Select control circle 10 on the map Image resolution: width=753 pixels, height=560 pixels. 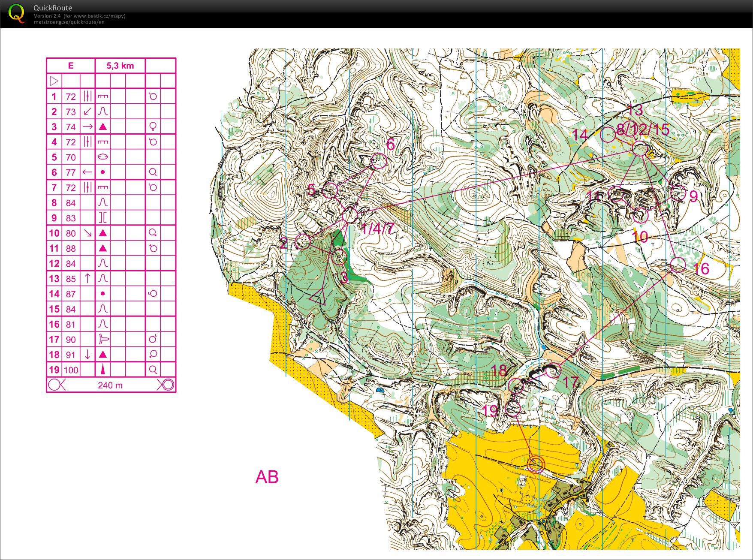coord(641,215)
